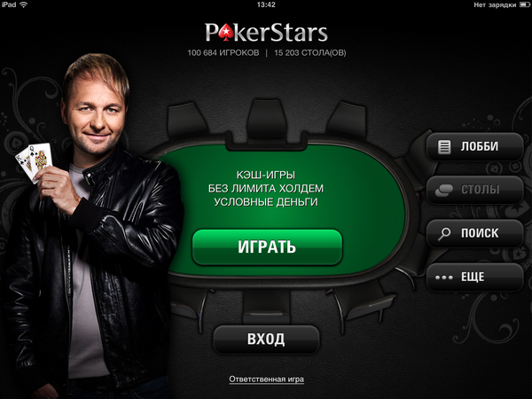Click the red spade star emblem

[224, 34]
